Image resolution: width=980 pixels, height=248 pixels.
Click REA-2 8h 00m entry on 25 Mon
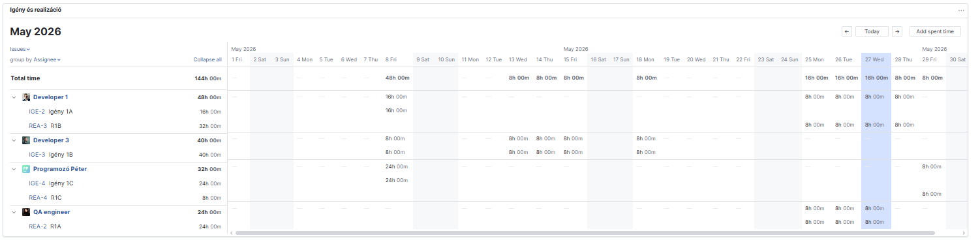coord(815,223)
